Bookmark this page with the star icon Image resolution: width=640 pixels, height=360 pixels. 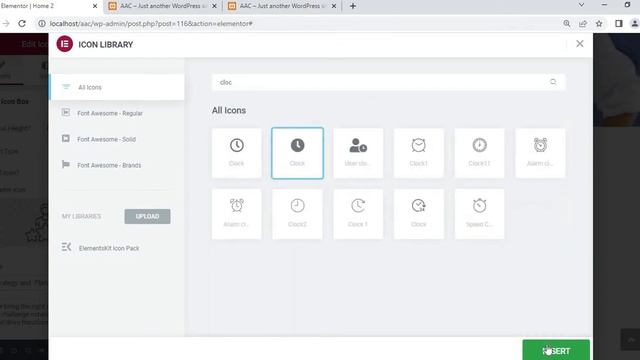(x=599, y=24)
